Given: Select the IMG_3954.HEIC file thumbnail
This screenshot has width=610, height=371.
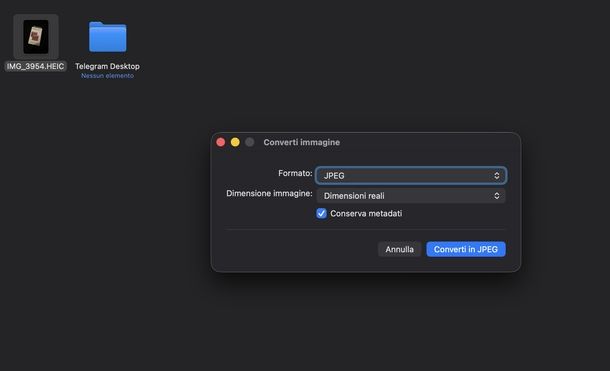Looking at the screenshot, I should pos(36,37).
